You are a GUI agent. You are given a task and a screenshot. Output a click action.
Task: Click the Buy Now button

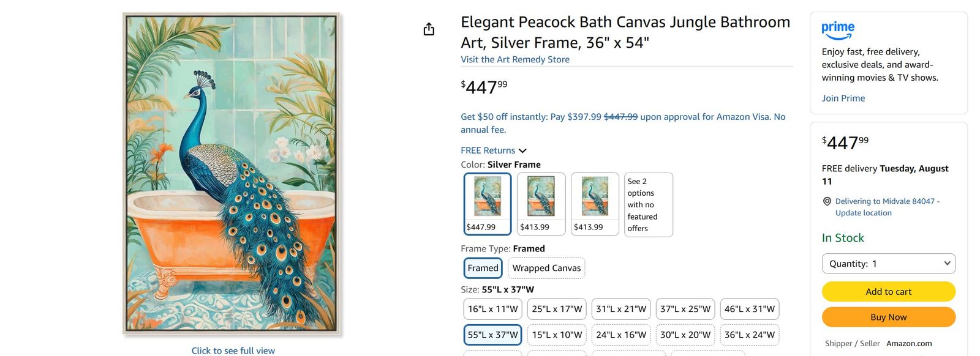pyautogui.click(x=889, y=317)
